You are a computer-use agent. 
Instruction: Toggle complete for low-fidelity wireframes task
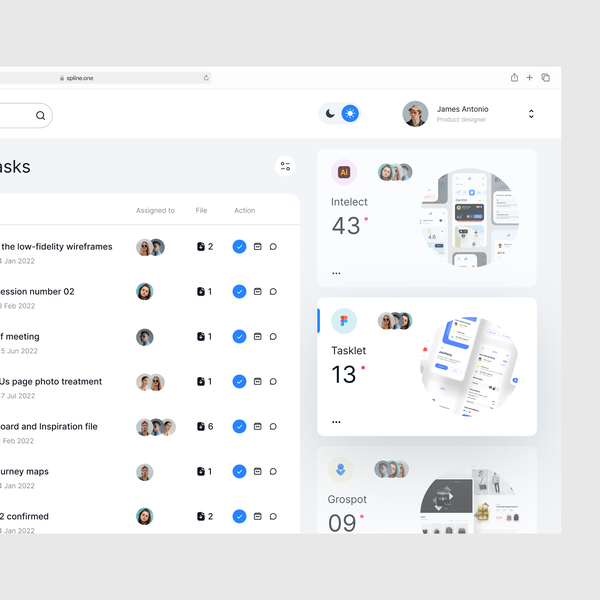240,247
